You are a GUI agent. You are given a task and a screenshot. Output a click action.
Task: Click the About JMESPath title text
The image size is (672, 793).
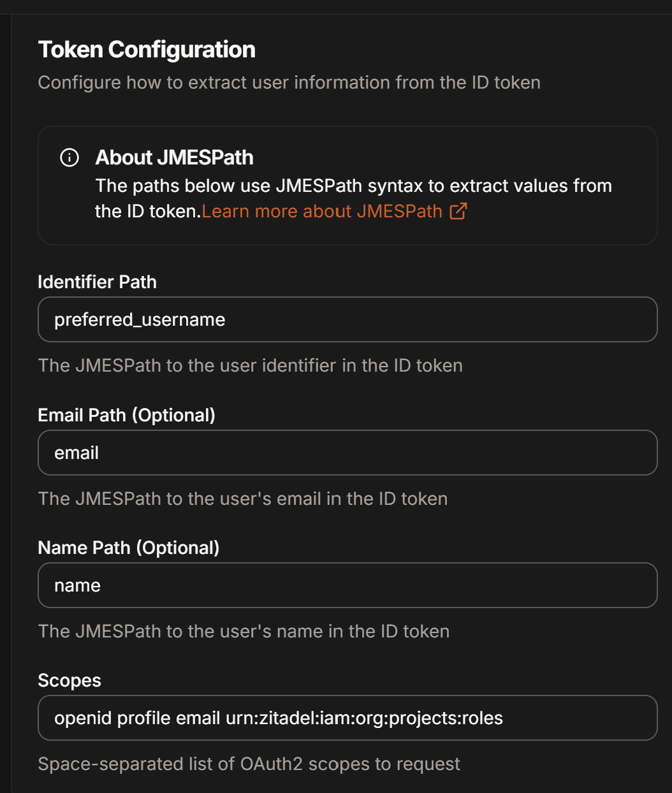coord(174,157)
